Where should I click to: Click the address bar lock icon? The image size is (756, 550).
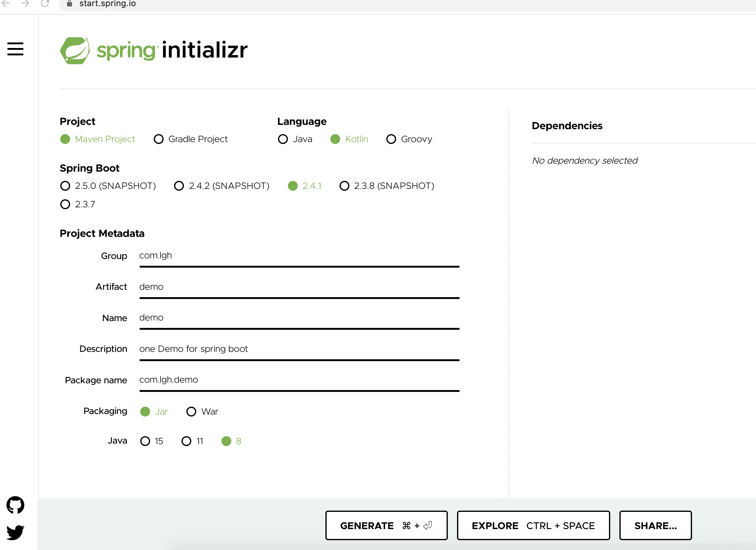(x=69, y=4)
